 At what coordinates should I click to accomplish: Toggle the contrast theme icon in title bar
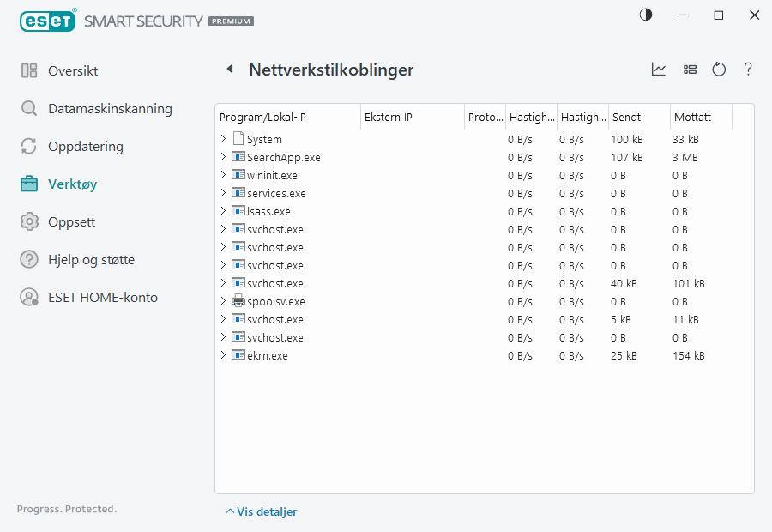[645, 15]
